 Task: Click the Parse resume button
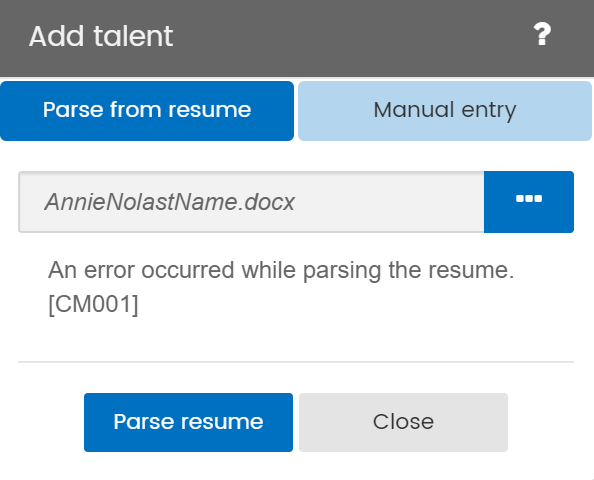click(188, 422)
